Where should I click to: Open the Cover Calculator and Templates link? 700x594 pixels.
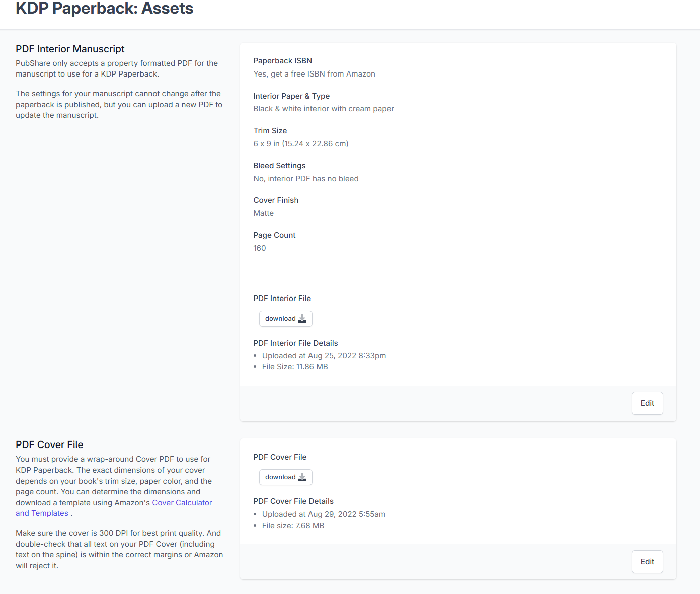click(x=182, y=503)
